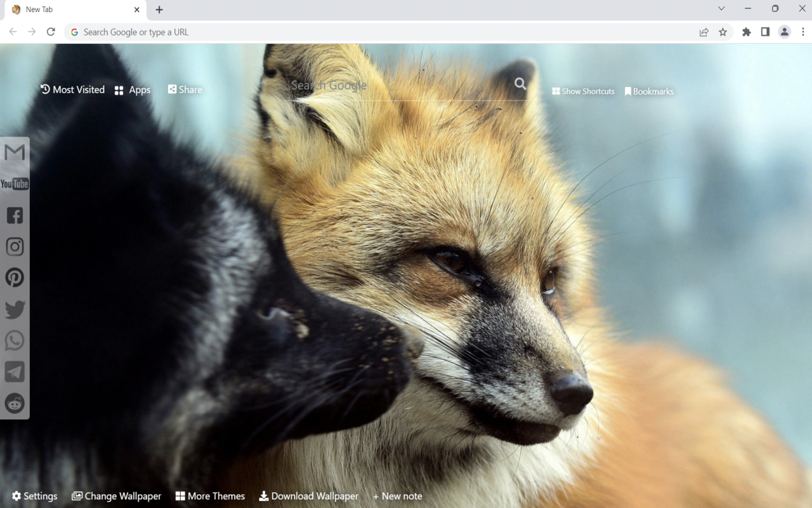Image resolution: width=812 pixels, height=508 pixels.
Task: Open Instagram shortcut in sidebar
Action: [x=15, y=246]
